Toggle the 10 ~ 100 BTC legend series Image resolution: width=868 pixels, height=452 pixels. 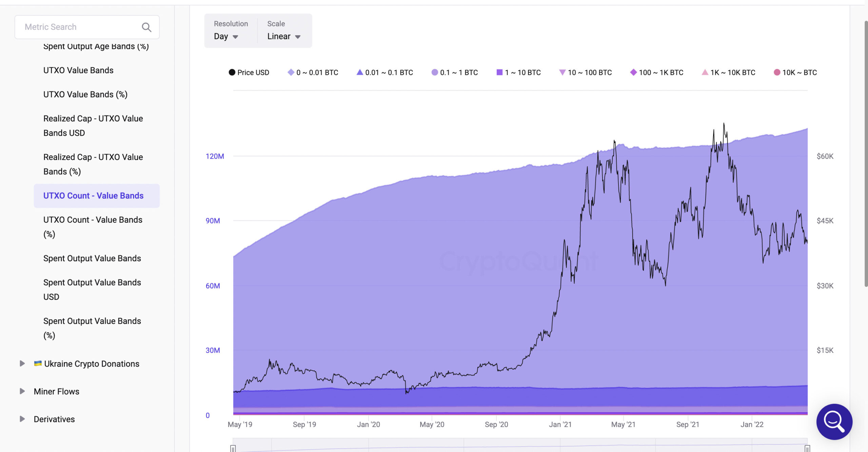[x=585, y=73]
